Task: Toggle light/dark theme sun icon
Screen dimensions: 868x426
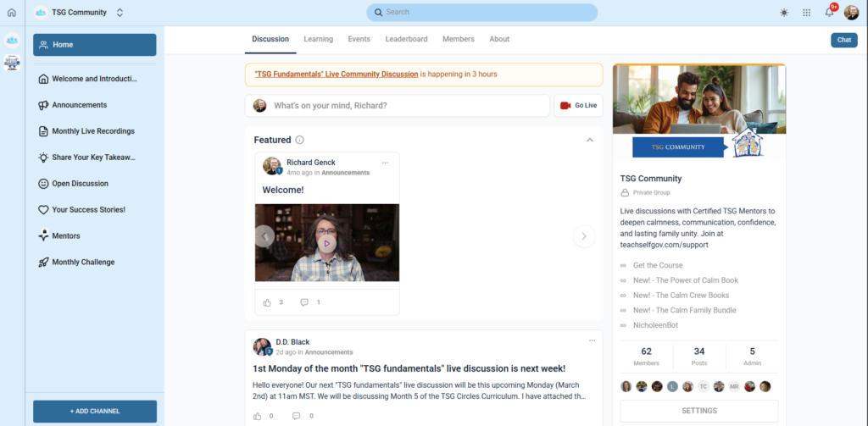Action: (x=784, y=13)
